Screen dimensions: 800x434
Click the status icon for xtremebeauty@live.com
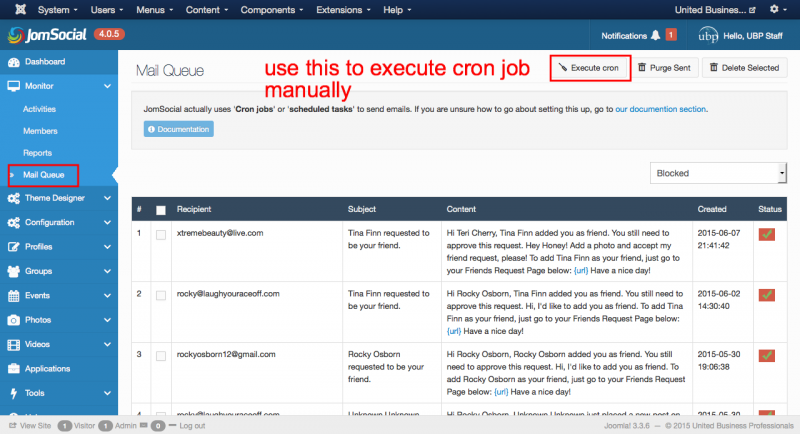tap(767, 234)
